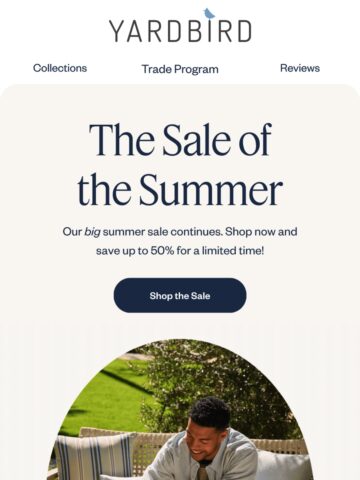Click the striped pillow in the photo
The image size is (360, 480).
(x=95, y=457)
